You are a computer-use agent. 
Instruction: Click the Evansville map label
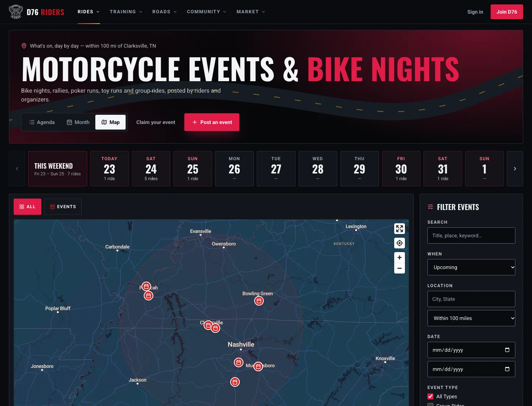pos(201,231)
